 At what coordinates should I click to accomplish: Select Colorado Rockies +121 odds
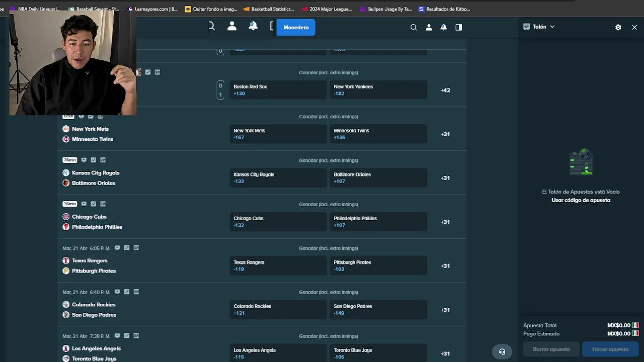click(278, 310)
